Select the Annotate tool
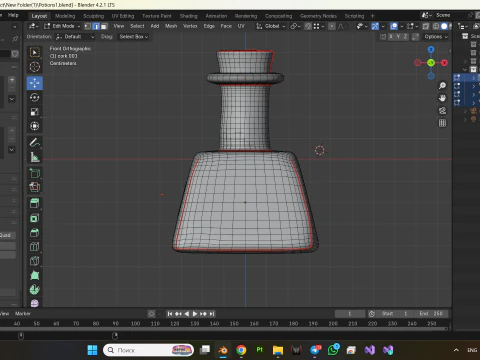The width and height of the screenshot is (480, 360). (x=35, y=143)
